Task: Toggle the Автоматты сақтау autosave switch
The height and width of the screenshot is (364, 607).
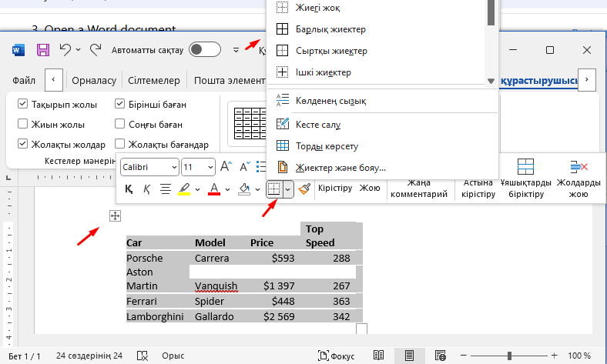Action: (x=205, y=50)
